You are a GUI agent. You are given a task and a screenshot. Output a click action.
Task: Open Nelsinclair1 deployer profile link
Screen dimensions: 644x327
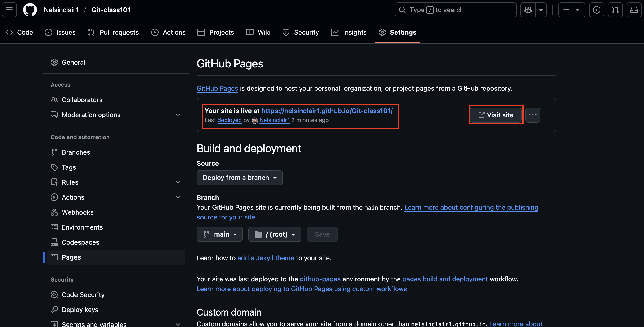274,120
